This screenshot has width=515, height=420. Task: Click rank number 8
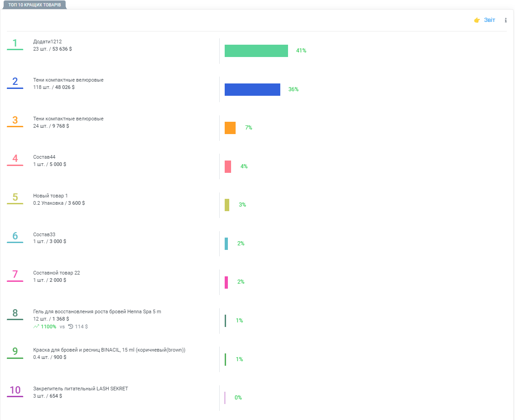(x=15, y=313)
